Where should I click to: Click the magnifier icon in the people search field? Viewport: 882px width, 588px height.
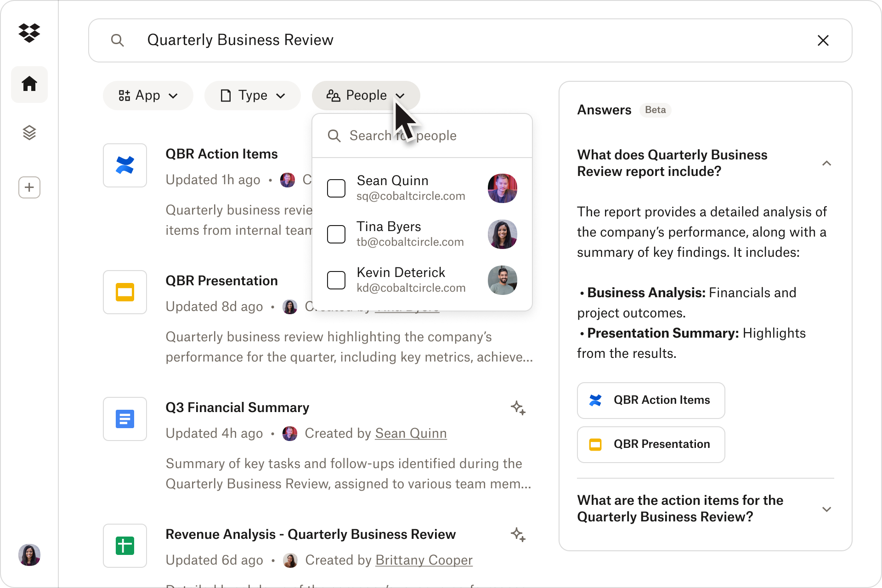point(334,136)
